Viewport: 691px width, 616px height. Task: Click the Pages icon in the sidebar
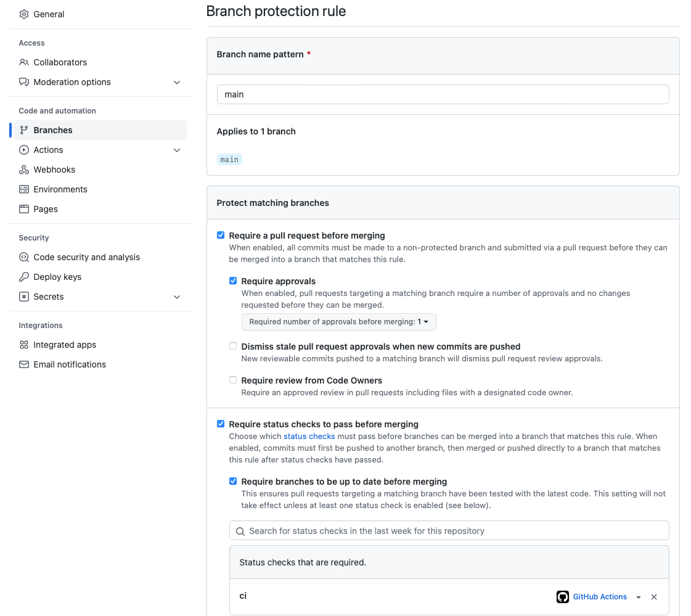[x=23, y=209]
